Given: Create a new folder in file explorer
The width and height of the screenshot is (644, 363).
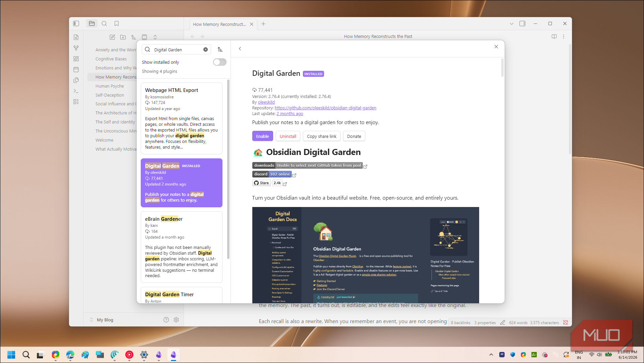Looking at the screenshot, I should [x=123, y=37].
